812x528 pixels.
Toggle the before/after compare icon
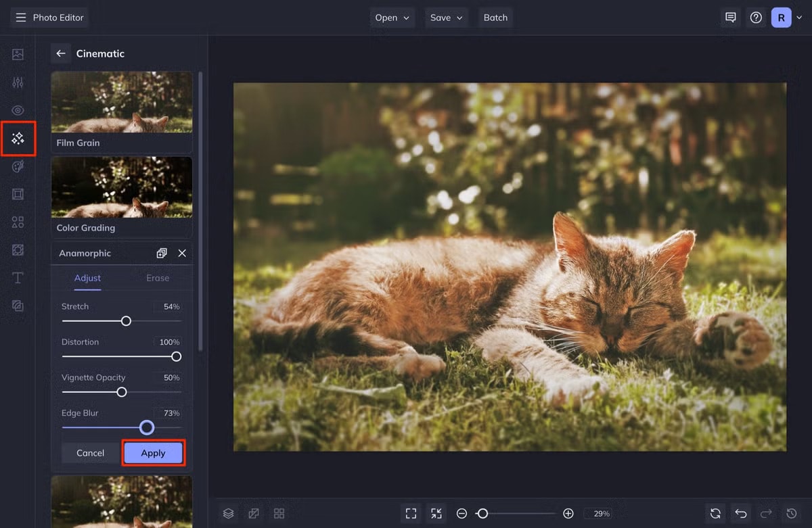pos(254,514)
